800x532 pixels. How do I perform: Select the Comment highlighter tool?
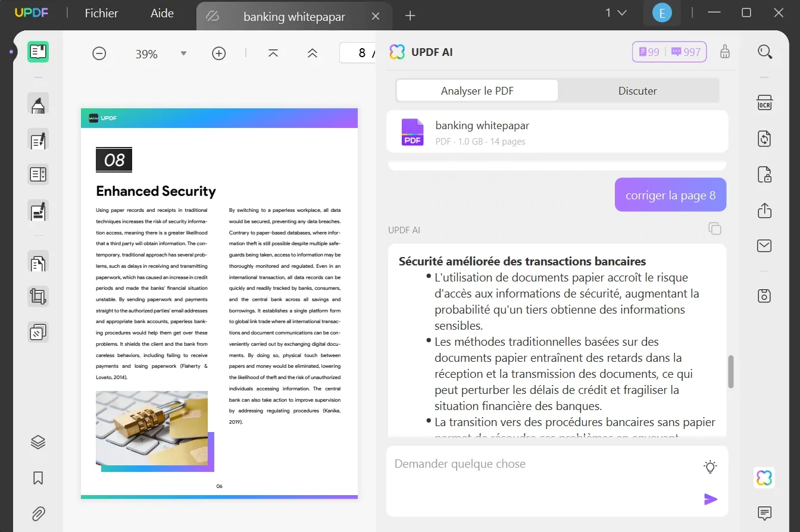click(x=38, y=104)
